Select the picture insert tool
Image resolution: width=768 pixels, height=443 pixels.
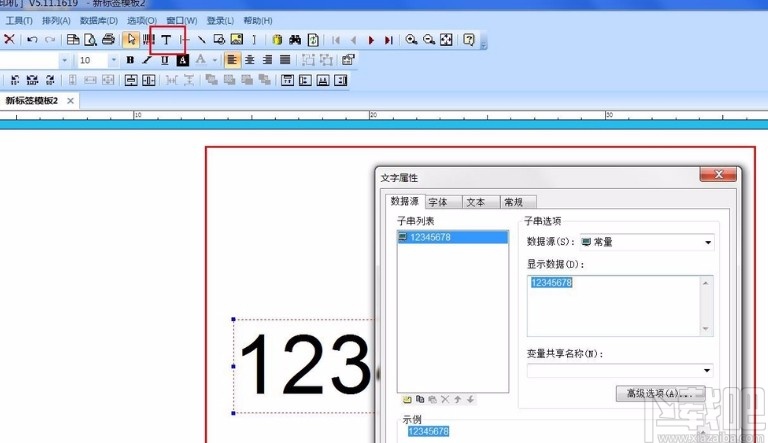point(237,40)
